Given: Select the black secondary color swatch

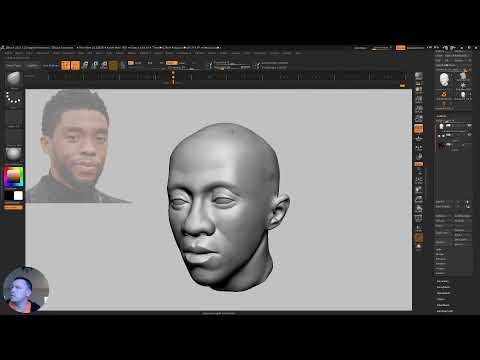Looking at the screenshot, I should coord(9,196).
